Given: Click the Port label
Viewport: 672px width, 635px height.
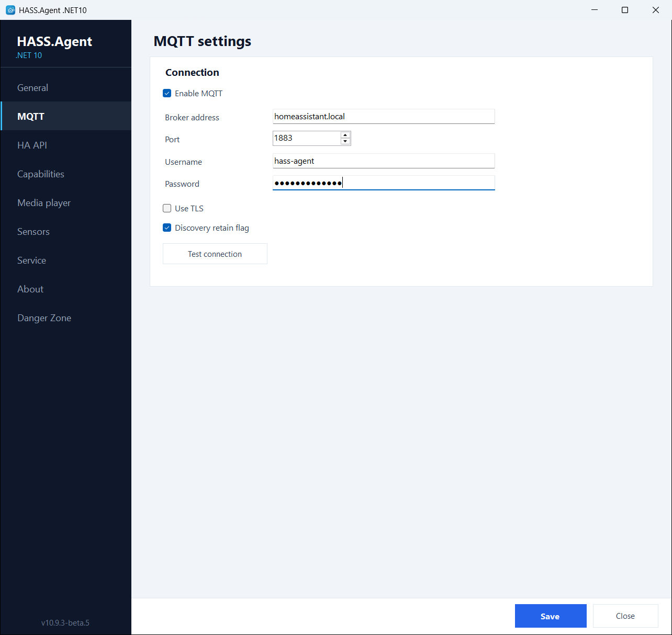Looking at the screenshot, I should 172,139.
